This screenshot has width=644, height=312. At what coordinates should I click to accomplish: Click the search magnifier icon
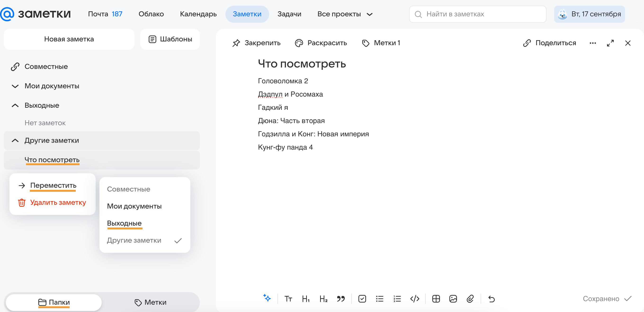(x=418, y=14)
